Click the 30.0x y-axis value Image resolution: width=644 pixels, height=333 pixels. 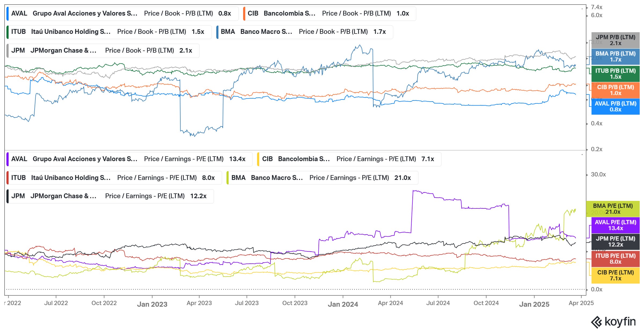point(598,175)
